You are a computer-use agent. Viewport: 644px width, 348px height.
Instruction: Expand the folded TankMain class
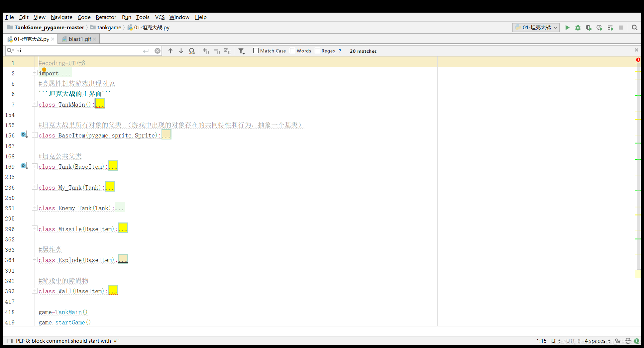[35, 104]
